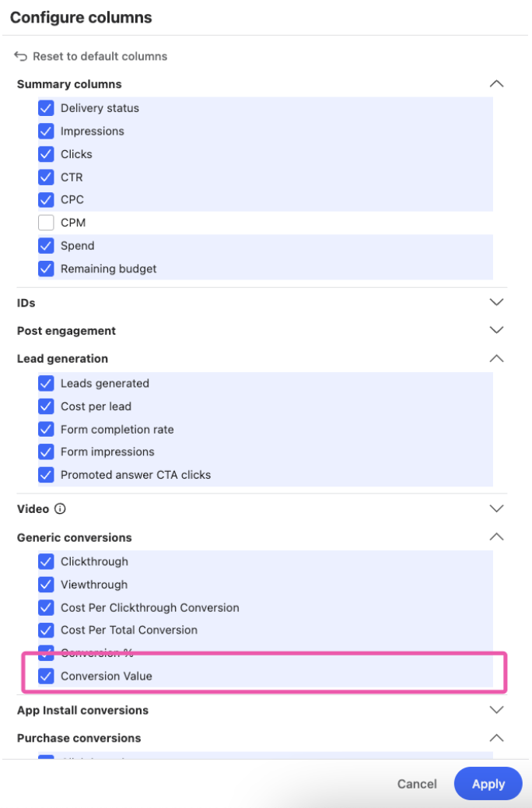
Task: Collapse the Purchase conversions section
Action: 496,738
